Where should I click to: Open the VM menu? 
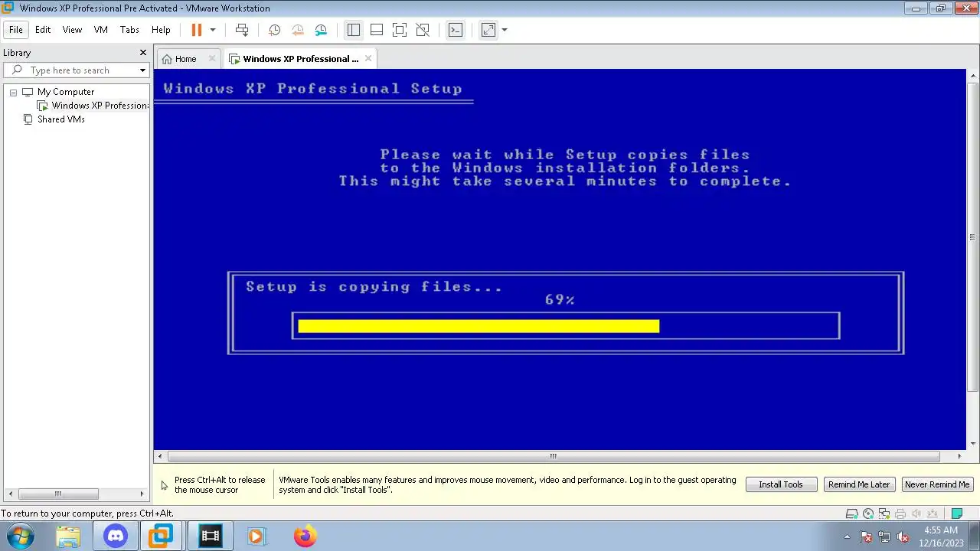[100, 30]
